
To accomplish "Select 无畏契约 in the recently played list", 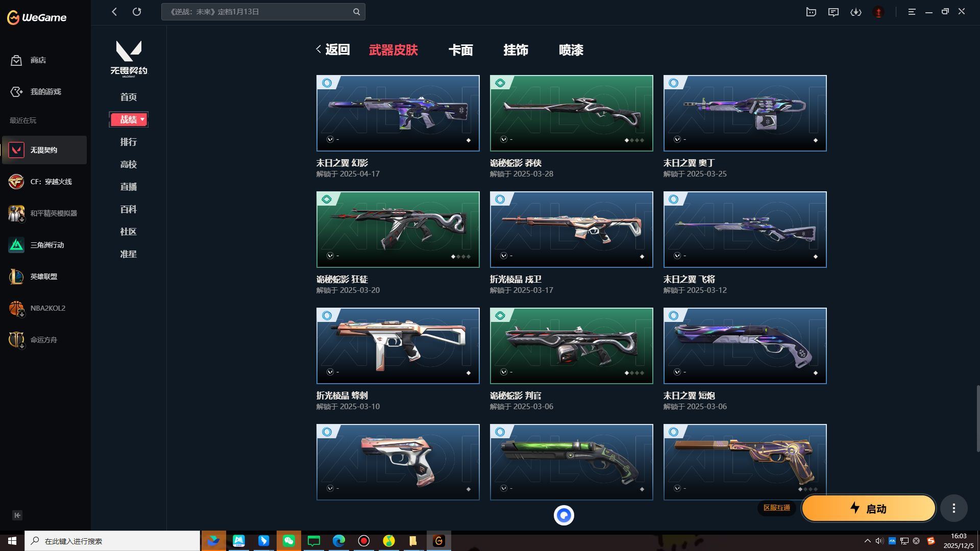I will click(44, 150).
